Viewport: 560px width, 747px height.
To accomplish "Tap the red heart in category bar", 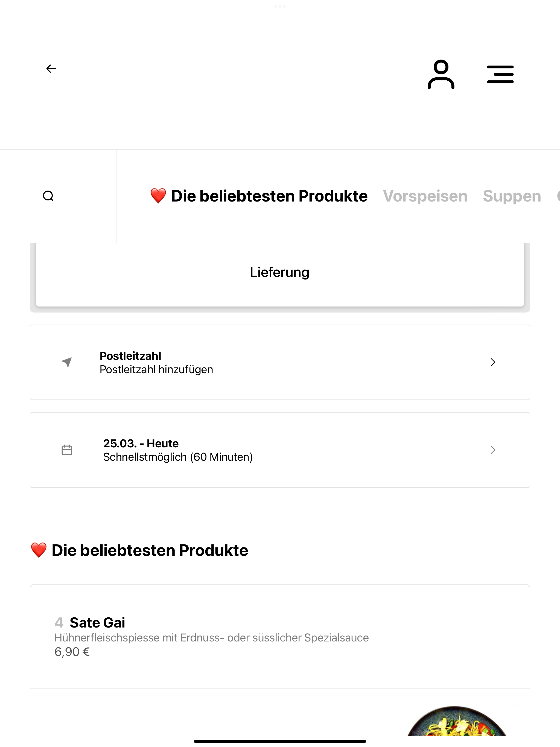I will coord(158,196).
